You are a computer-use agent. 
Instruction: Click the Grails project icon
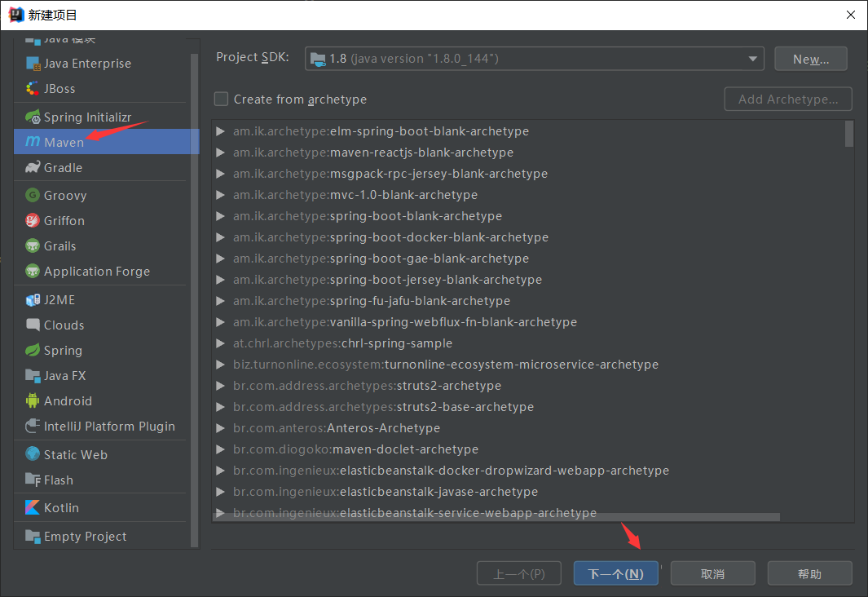[x=33, y=246]
